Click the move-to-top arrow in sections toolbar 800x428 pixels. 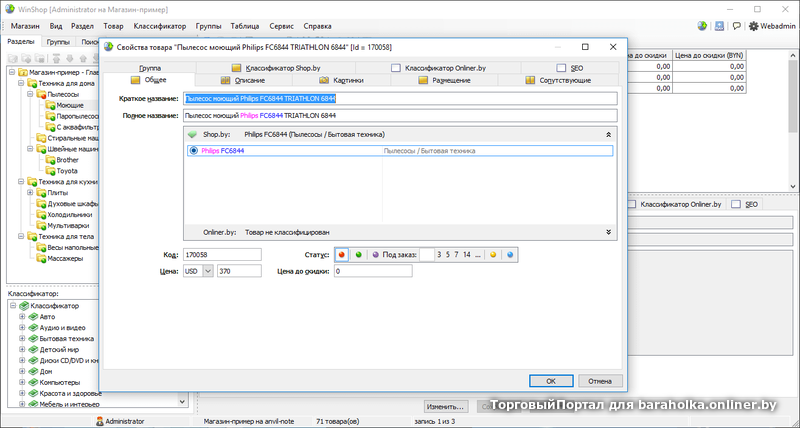pyautogui.click(x=57, y=58)
